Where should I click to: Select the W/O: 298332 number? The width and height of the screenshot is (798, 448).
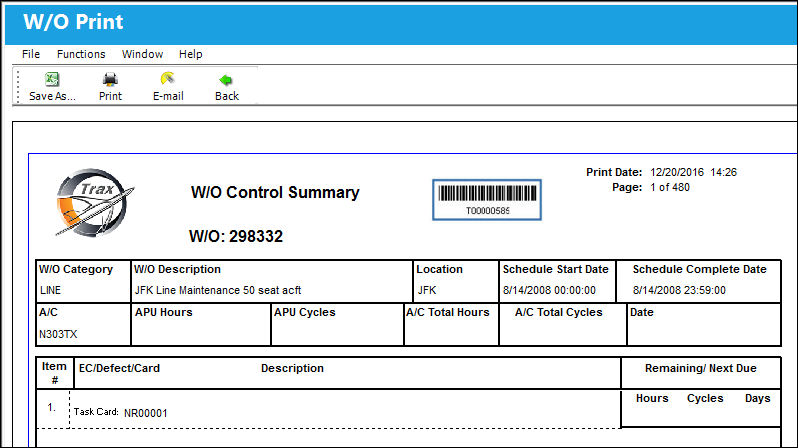[236, 236]
